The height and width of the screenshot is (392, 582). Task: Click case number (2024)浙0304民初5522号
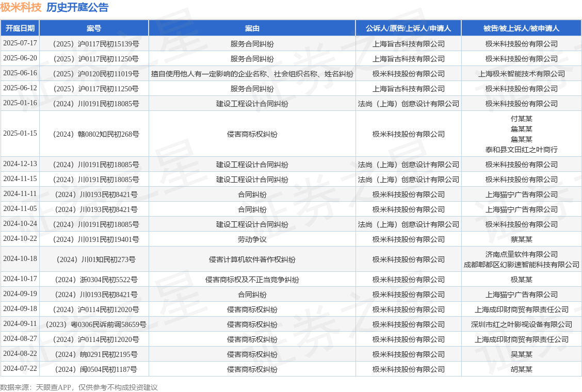[94, 280]
